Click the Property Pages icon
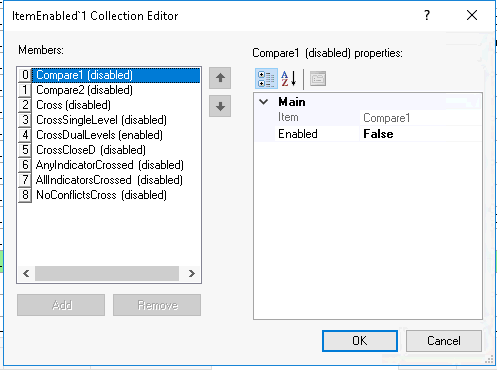This screenshot has height=370, width=497. point(318,79)
